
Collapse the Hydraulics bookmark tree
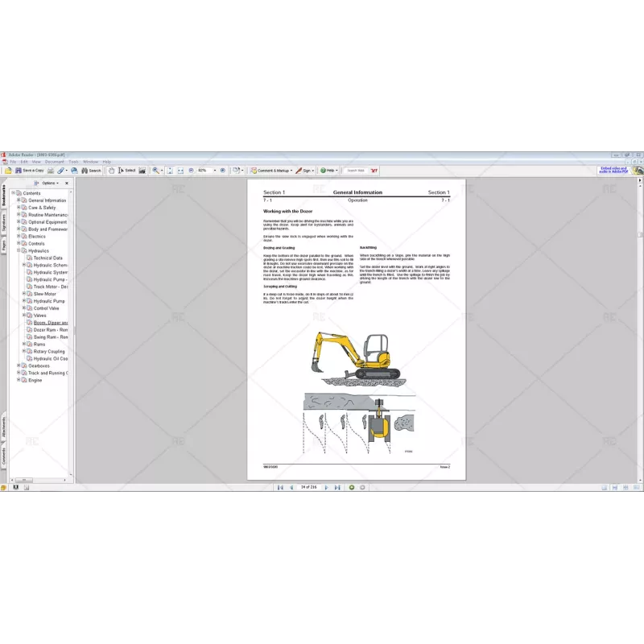(x=20, y=251)
